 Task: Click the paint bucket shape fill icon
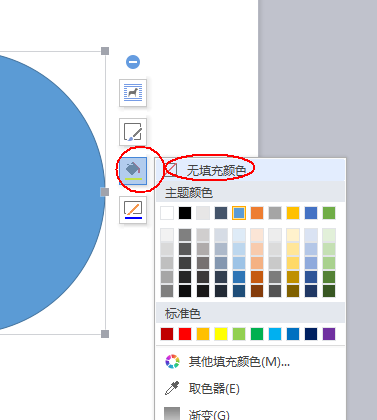pos(133,171)
